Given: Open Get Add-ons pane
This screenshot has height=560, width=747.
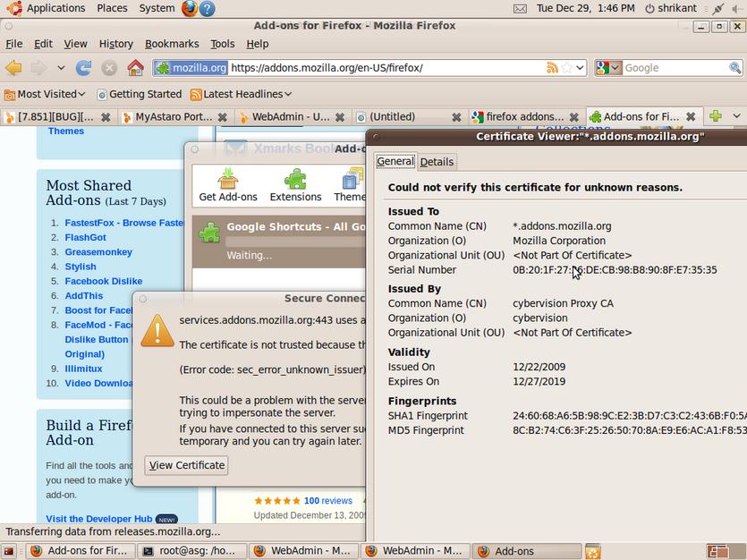Looking at the screenshot, I should point(227,185).
